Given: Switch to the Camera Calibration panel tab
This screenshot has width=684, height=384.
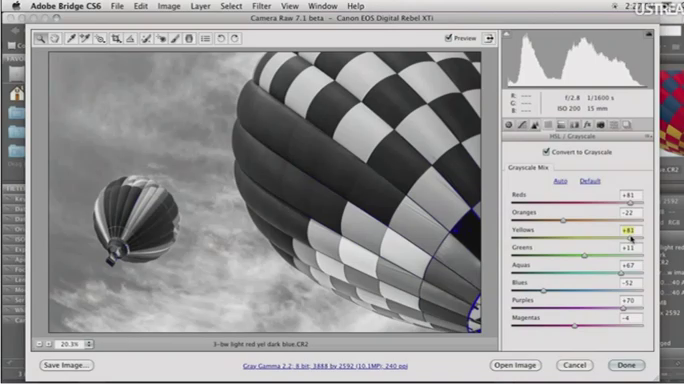Looking at the screenshot, I should 600,125.
